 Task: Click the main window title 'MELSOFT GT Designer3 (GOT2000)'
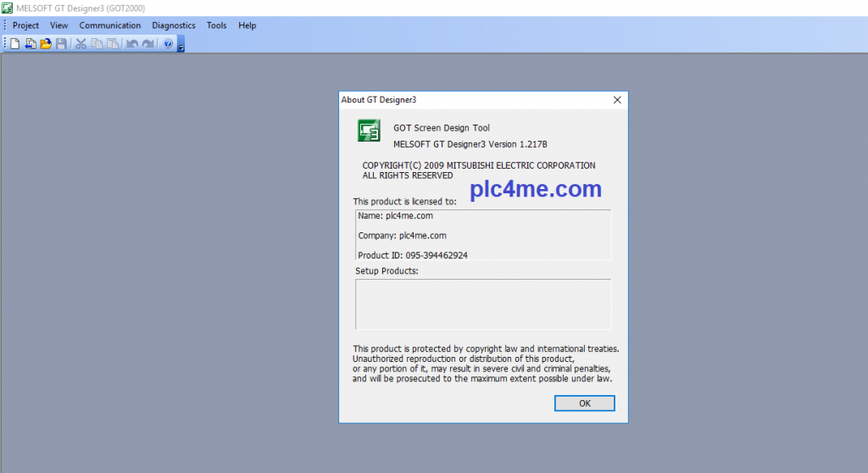click(x=81, y=8)
